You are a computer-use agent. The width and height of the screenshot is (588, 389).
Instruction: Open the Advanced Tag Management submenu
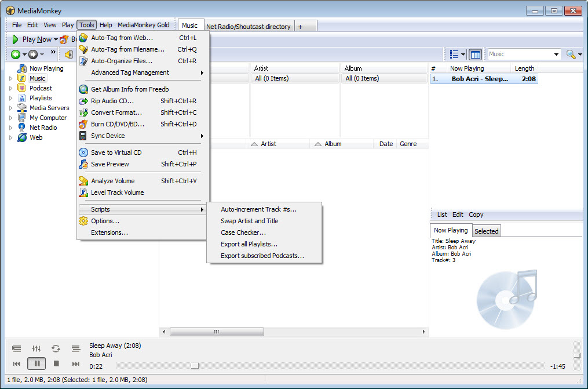pyautogui.click(x=142, y=72)
